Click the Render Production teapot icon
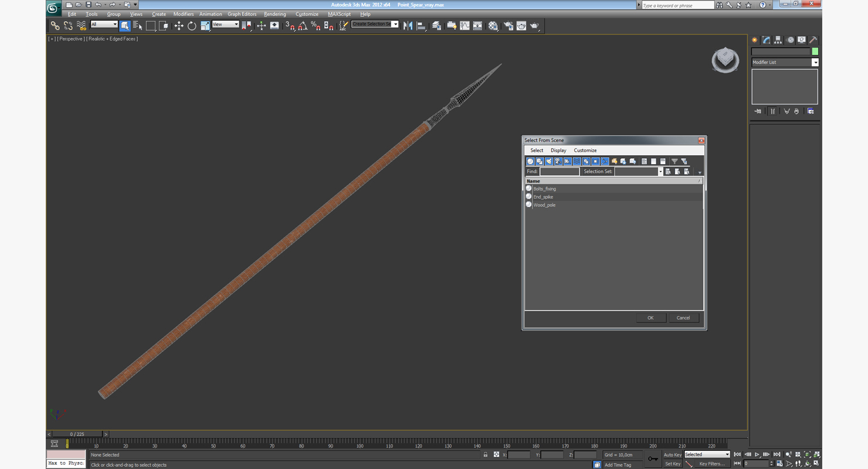The image size is (868, 469). pyautogui.click(x=535, y=25)
